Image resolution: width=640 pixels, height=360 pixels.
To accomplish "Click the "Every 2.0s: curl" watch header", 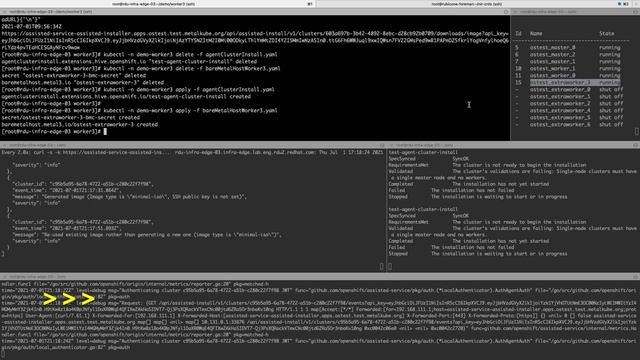I will [86, 152].
